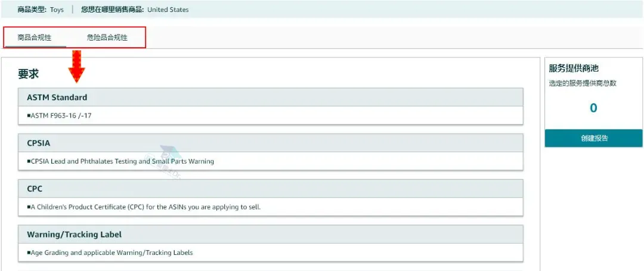Select the CPSIA section header
This screenshot has width=644, height=271.
(271, 143)
